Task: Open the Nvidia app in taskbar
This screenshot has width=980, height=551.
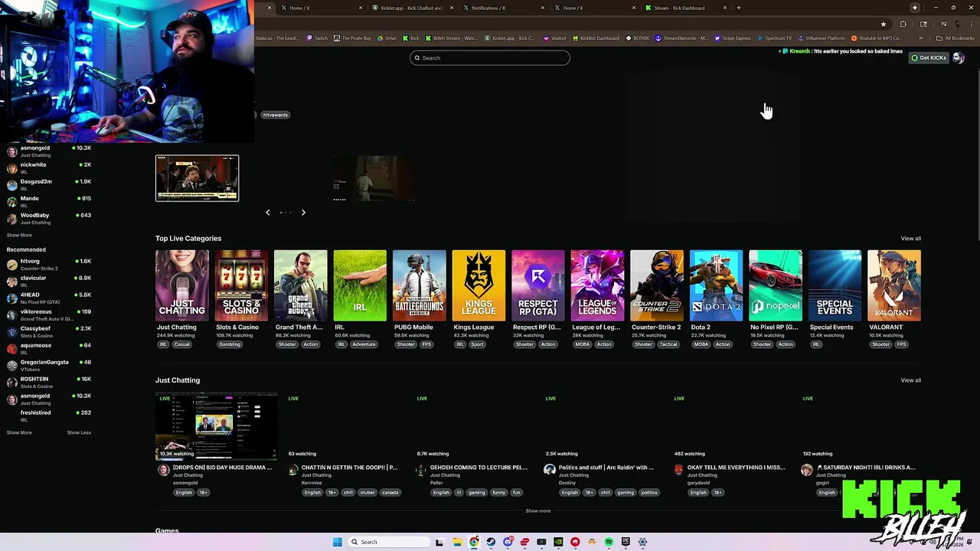Action: [558, 542]
